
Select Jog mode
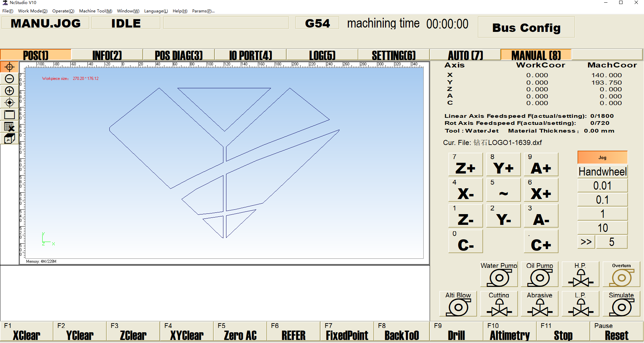click(x=602, y=157)
